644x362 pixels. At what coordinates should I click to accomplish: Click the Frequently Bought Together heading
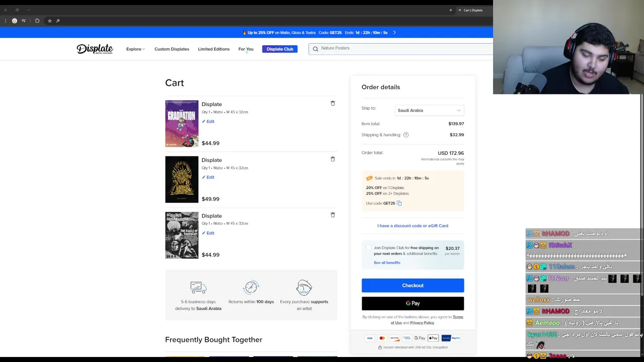pyautogui.click(x=213, y=339)
